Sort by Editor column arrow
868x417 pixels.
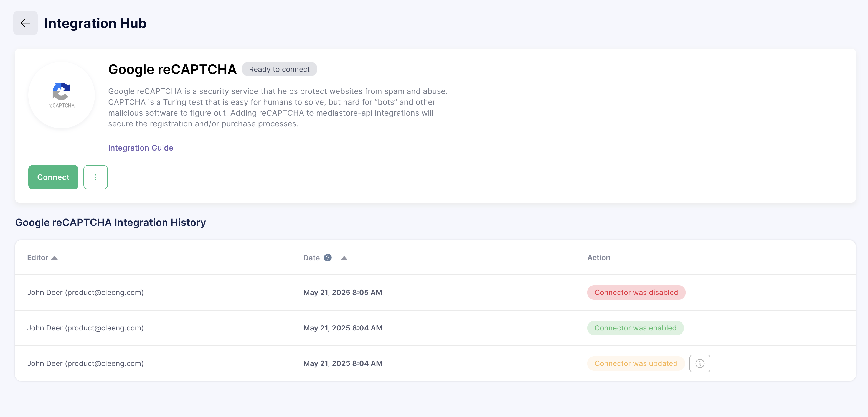tap(54, 258)
